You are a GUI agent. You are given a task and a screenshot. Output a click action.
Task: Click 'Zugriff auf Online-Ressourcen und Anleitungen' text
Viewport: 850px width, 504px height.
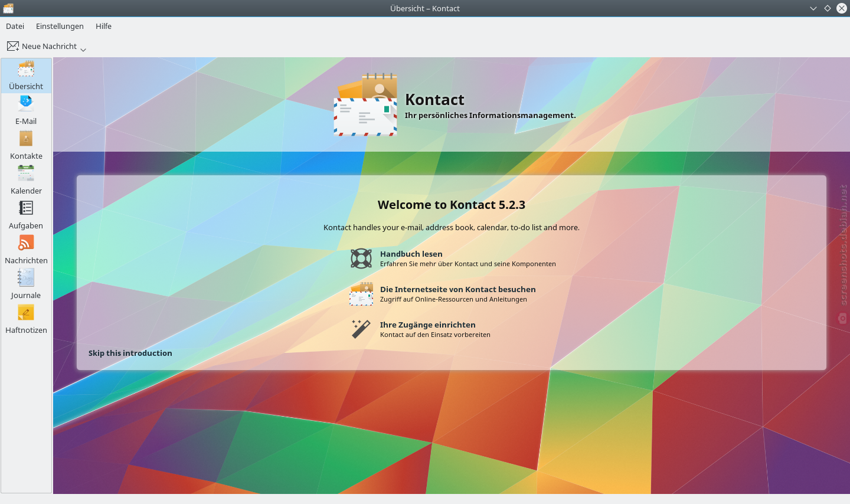pyautogui.click(x=453, y=299)
